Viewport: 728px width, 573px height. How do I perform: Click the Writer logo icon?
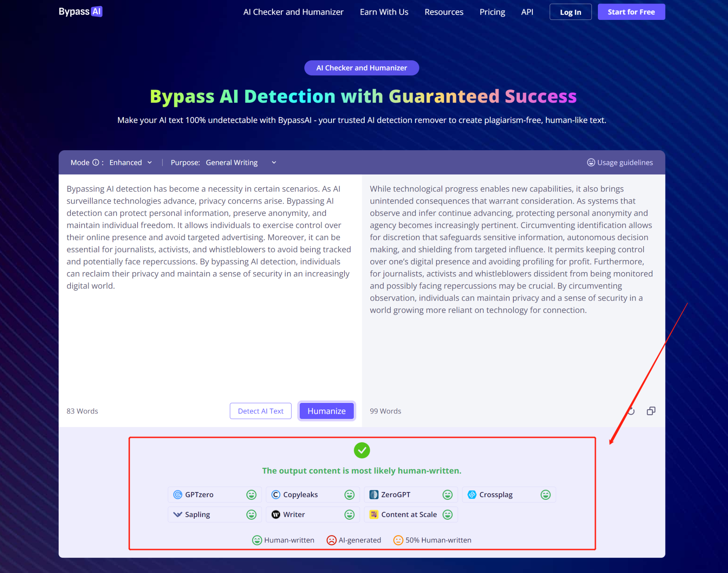point(275,514)
